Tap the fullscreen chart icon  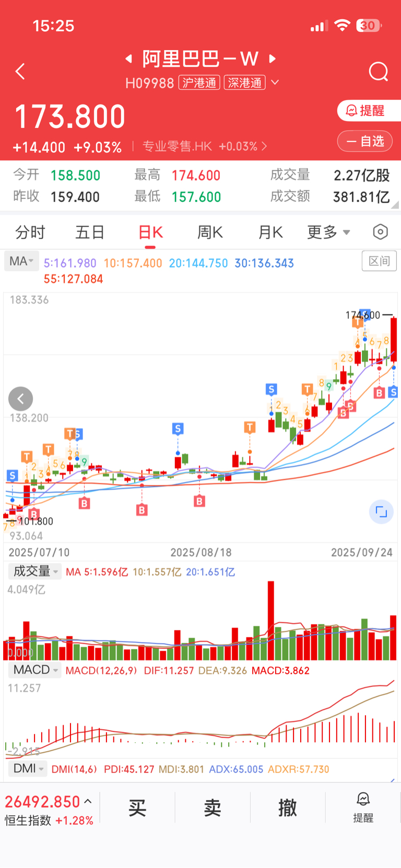[382, 512]
